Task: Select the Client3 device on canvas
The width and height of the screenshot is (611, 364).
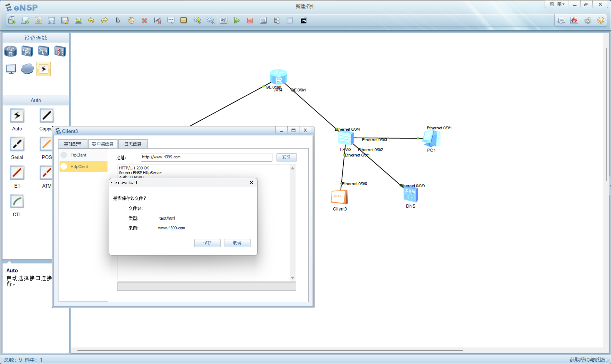Action: [x=339, y=197]
